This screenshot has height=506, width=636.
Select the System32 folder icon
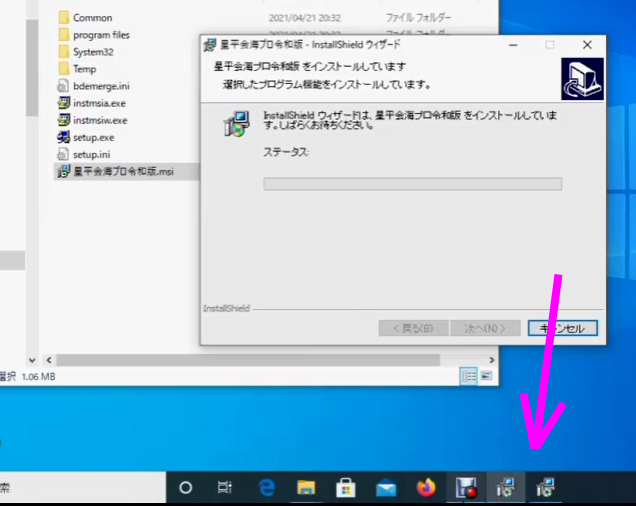pos(64,52)
